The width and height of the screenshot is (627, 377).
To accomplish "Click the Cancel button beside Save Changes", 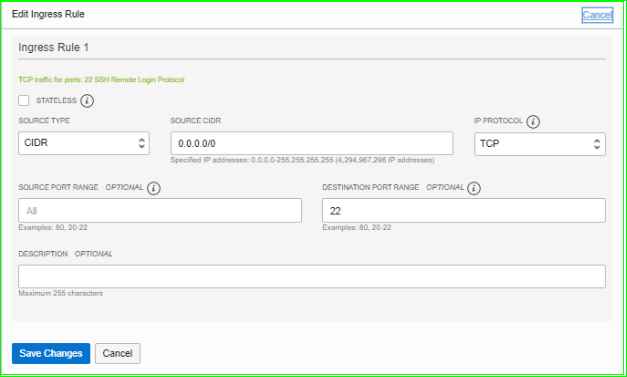I will coord(118,353).
